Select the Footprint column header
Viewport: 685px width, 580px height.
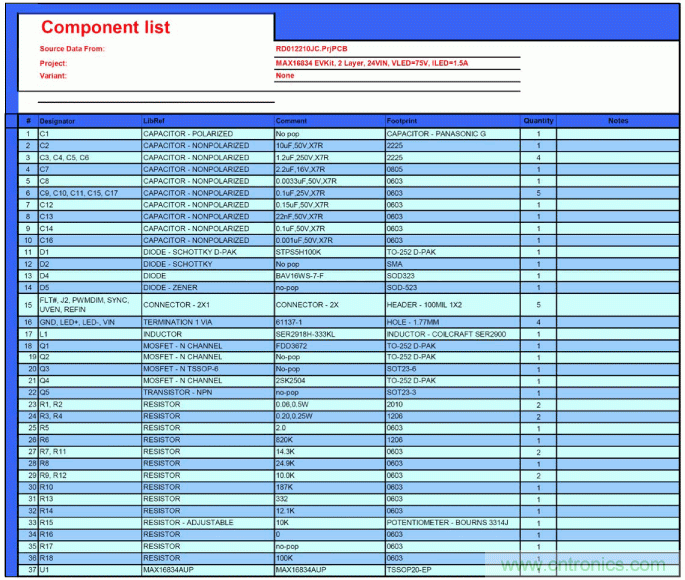tap(402, 121)
